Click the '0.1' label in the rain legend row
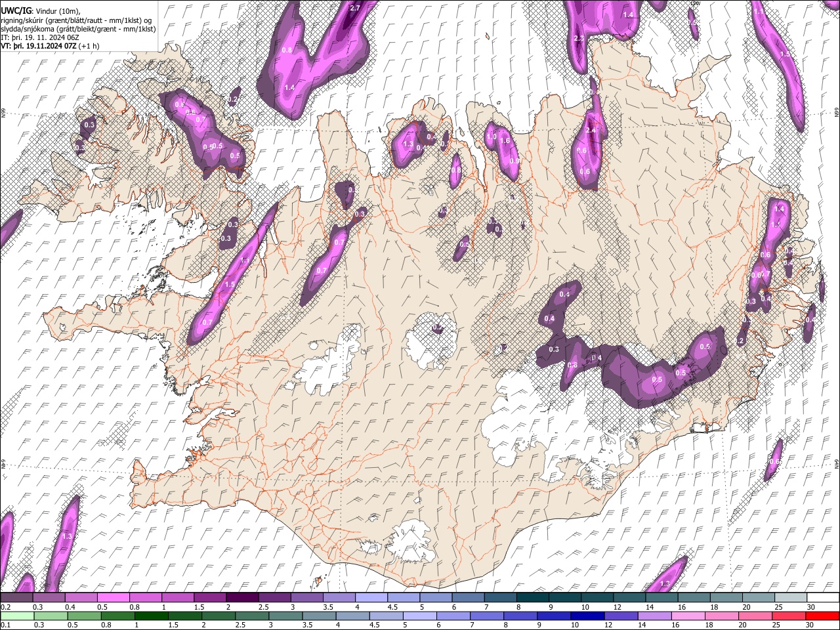Screen dimensions: 840x630 (5, 625)
